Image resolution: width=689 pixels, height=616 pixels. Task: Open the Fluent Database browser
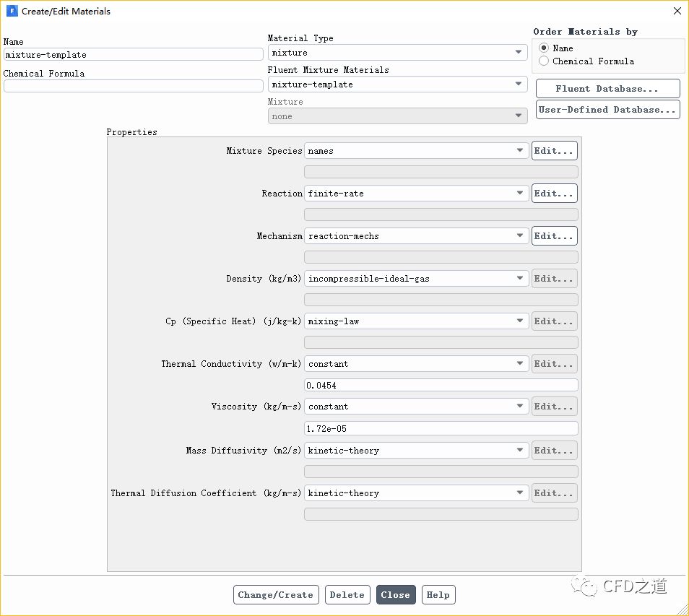607,89
